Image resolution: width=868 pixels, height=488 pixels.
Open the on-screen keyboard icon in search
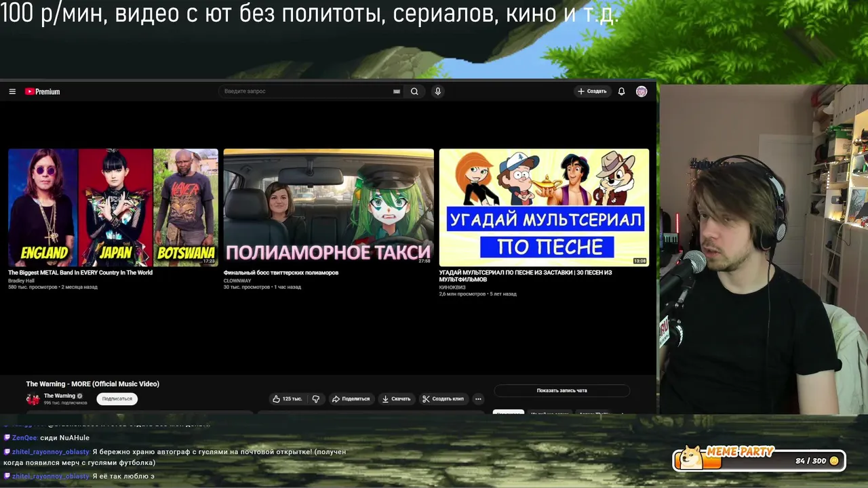pos(397,91)
